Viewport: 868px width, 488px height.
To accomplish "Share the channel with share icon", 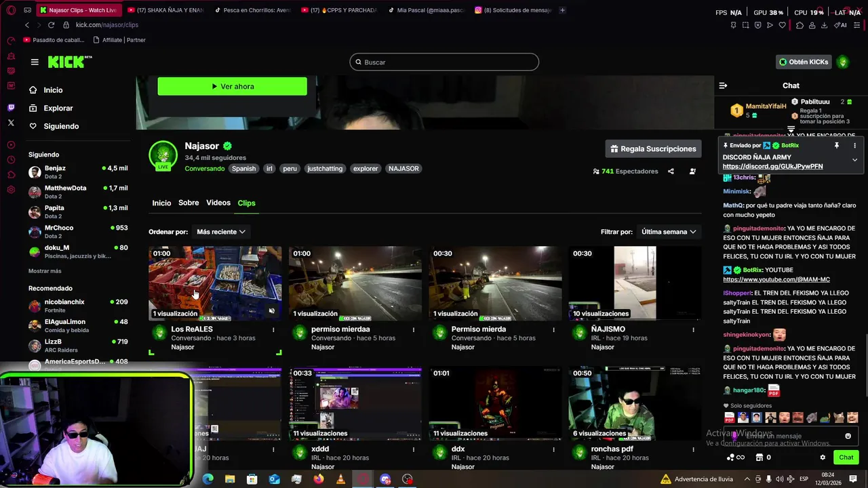I will (671, 171).
